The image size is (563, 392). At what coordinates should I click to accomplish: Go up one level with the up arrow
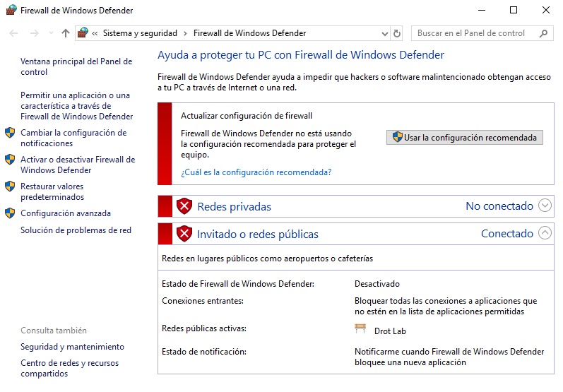coord(66,33)
